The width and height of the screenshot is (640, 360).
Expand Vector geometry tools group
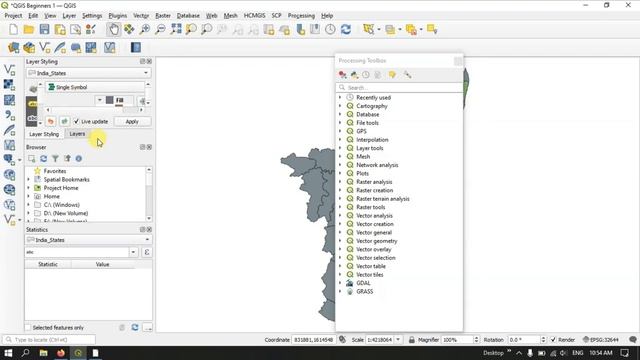340,241
